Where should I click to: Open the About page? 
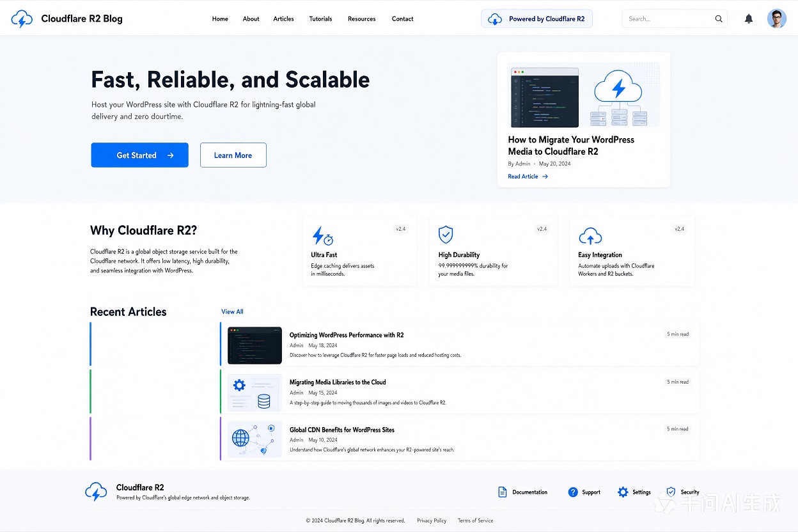coord(251,19)
